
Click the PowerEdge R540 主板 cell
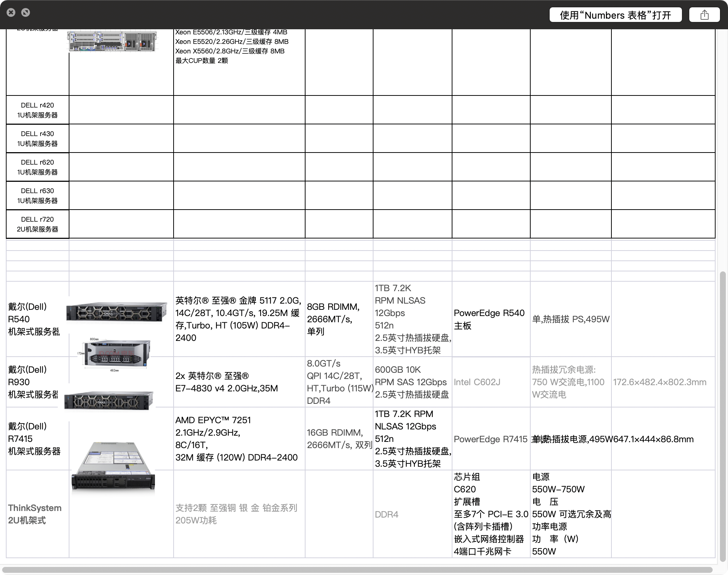click(489, 319)
